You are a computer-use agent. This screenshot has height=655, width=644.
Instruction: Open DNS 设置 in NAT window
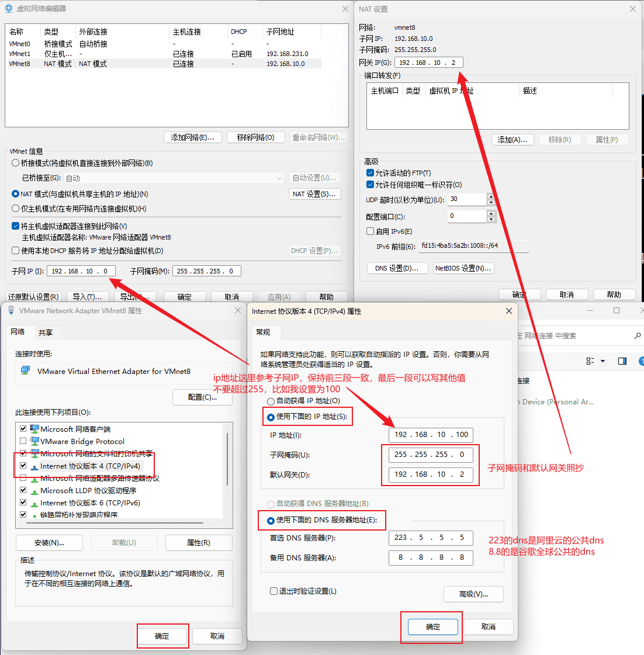397,268
